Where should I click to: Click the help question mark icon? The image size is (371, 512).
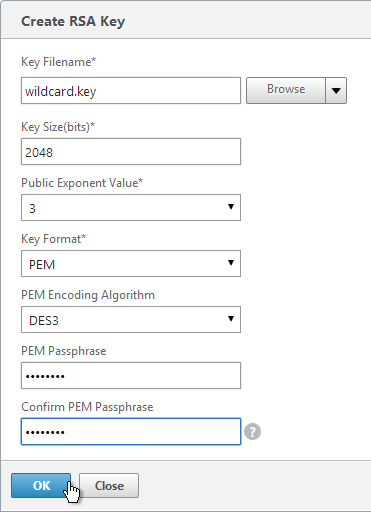click(x=252, y=432)
